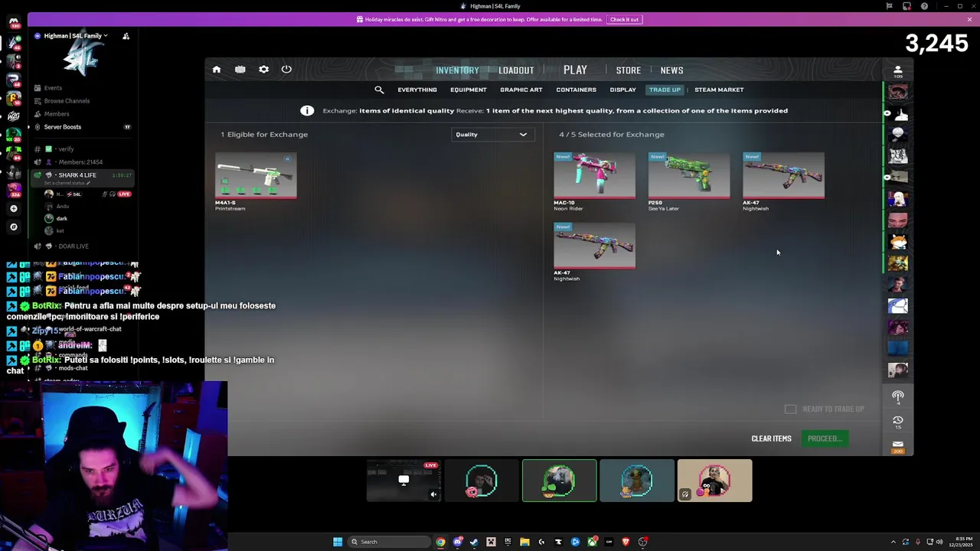Image resolution: width=980 pixels, height=551 pixels.
Task: Select the Graphic Art filter
Action: coord(521,90)
